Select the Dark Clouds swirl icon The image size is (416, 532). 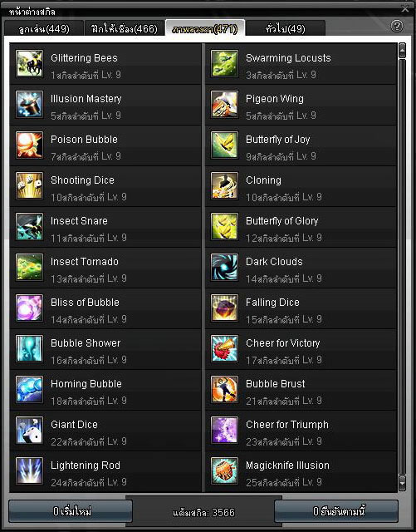click(224, 268)
